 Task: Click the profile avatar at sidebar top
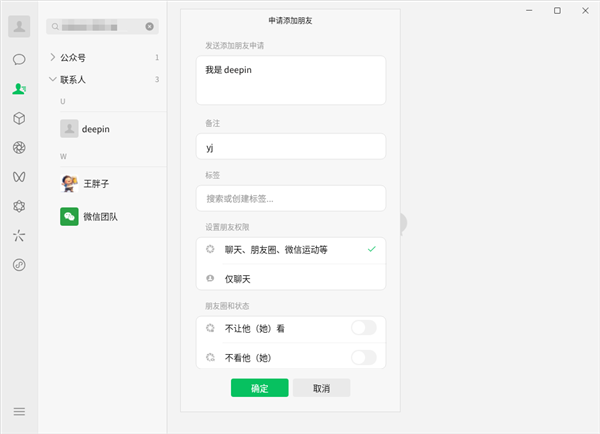pos(19,27)
